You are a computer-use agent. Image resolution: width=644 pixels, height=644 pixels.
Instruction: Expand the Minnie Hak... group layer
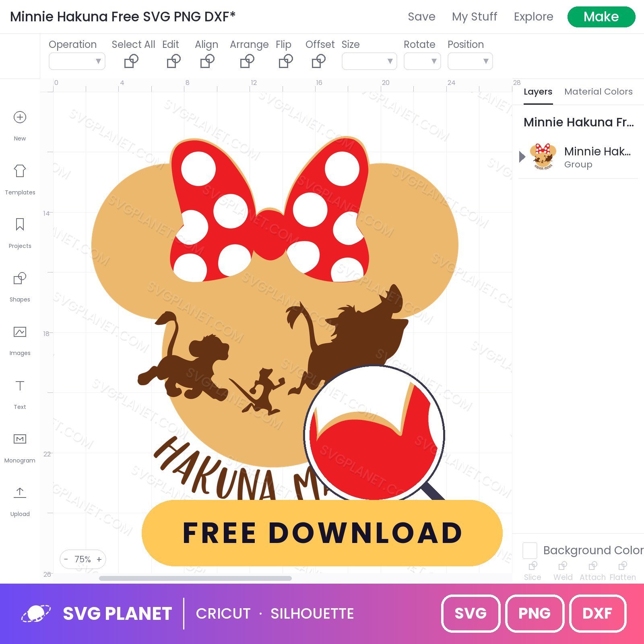click(x=522, y=157)
